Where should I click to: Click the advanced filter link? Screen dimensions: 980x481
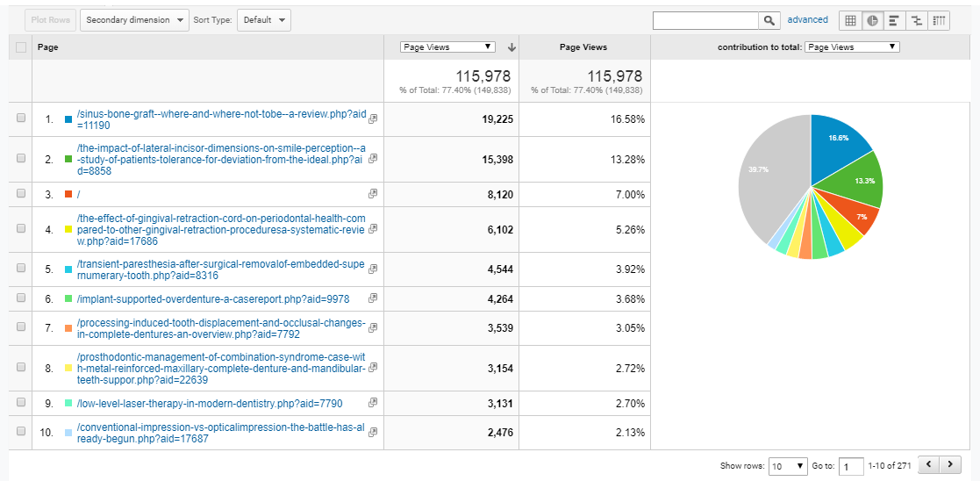[x=807, y=19]
